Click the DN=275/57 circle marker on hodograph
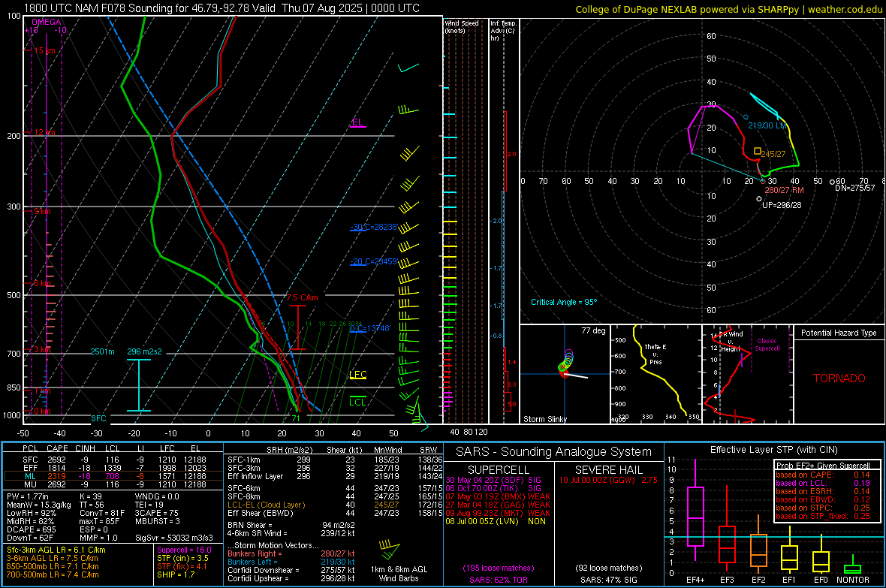 click(832, 182)
